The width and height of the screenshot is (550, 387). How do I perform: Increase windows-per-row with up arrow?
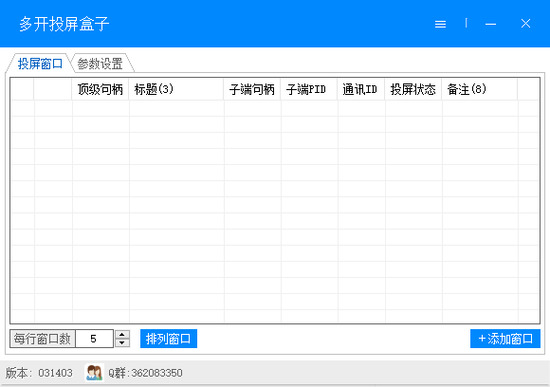(x=122, y=334)
